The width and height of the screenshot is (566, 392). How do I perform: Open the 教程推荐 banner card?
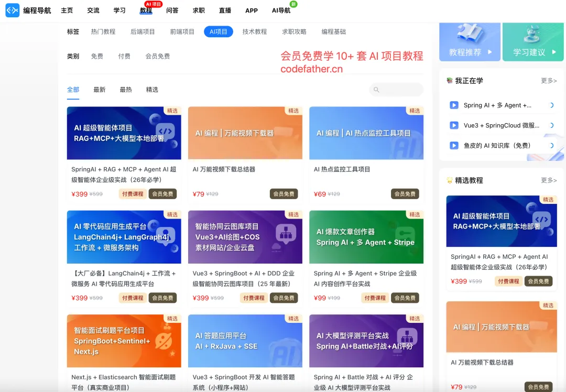470,42
